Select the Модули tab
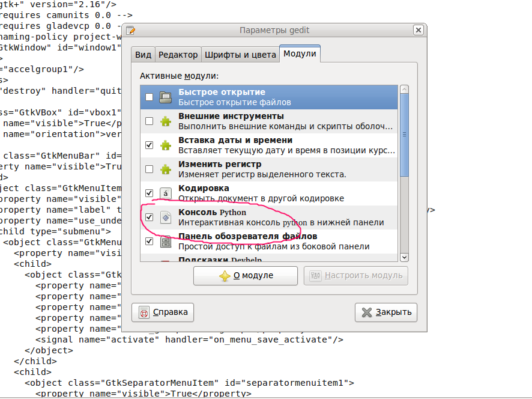Screen dimensions: 532x399 (x=300, y=53)
